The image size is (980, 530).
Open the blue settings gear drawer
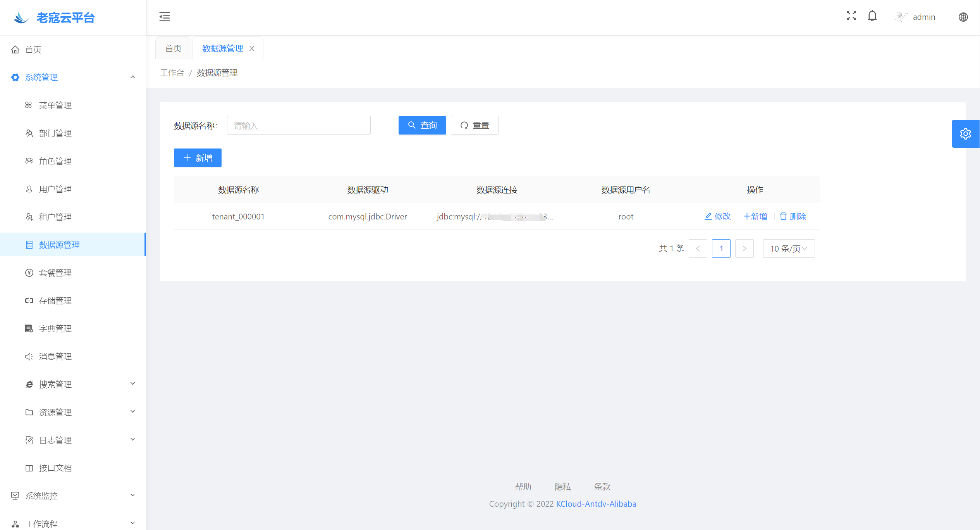(965, 134)
